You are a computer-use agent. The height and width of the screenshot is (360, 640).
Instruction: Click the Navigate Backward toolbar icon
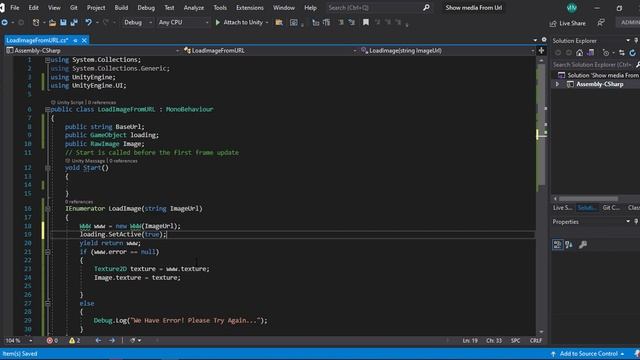pos(5,22)
